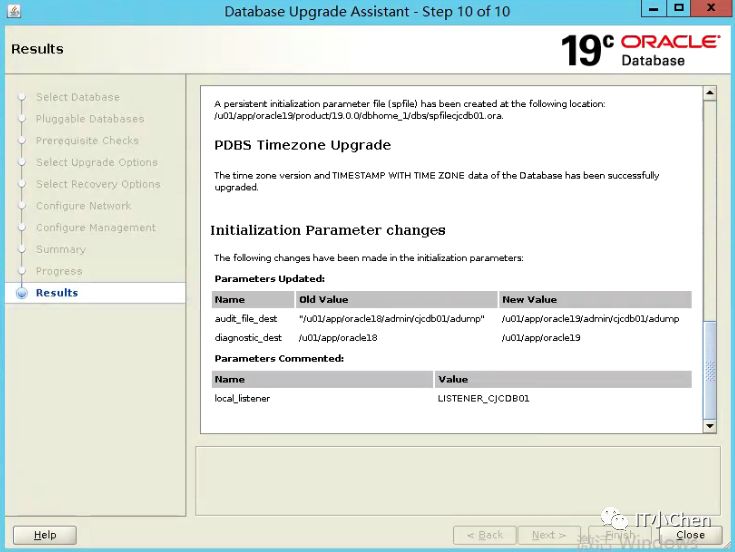
Task: Click the Value column header
Action: tap(563, 380)
